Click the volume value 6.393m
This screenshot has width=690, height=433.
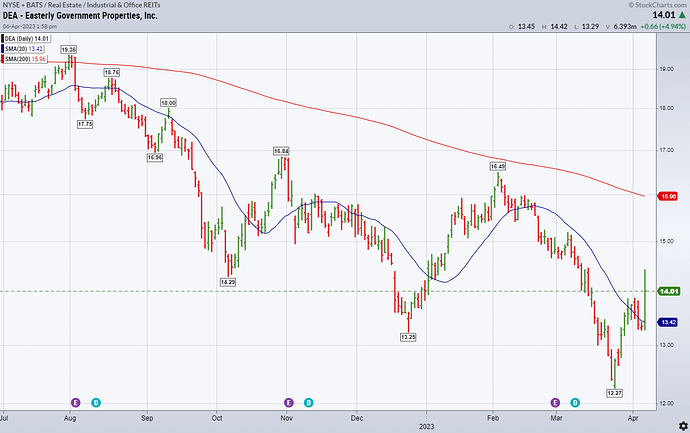pyautogui.click(x=625, y=26)
